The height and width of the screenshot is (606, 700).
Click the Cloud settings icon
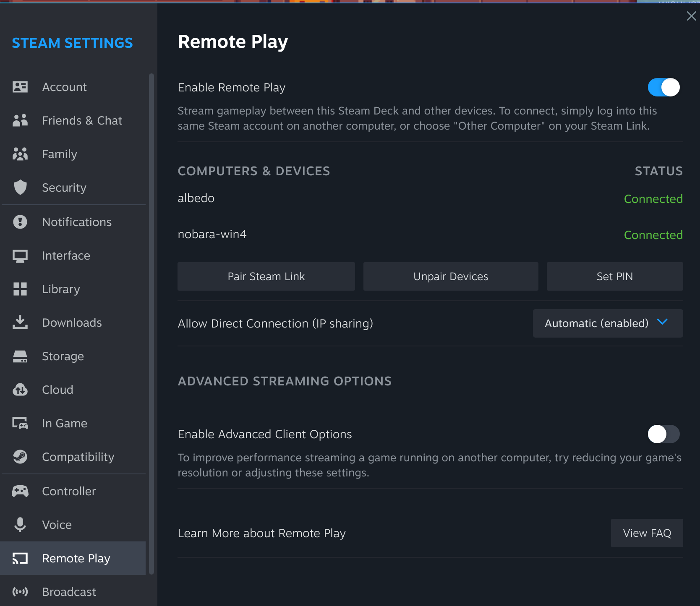pos(20,390)
